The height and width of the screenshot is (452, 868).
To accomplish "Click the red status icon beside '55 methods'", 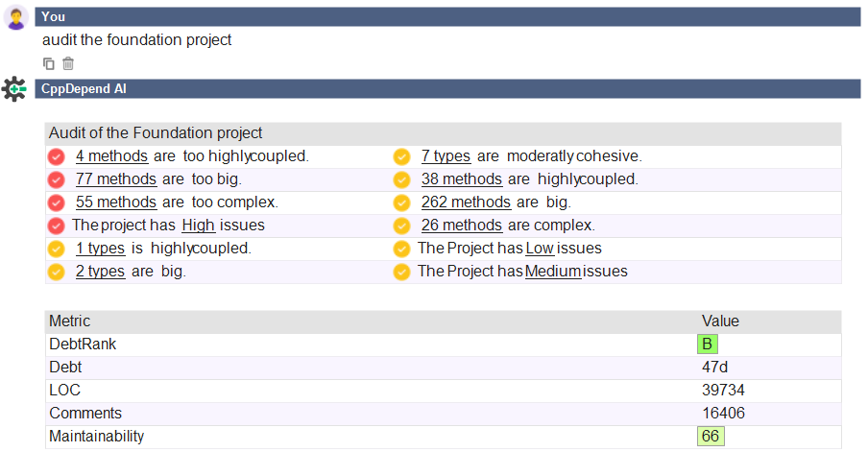I will point(56,203).
